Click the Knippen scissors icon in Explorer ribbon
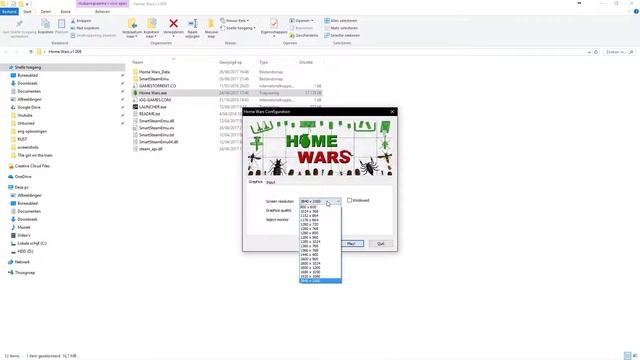Viewport: 640px width, 360px height. pyautogui.click(x=73, y=20)
